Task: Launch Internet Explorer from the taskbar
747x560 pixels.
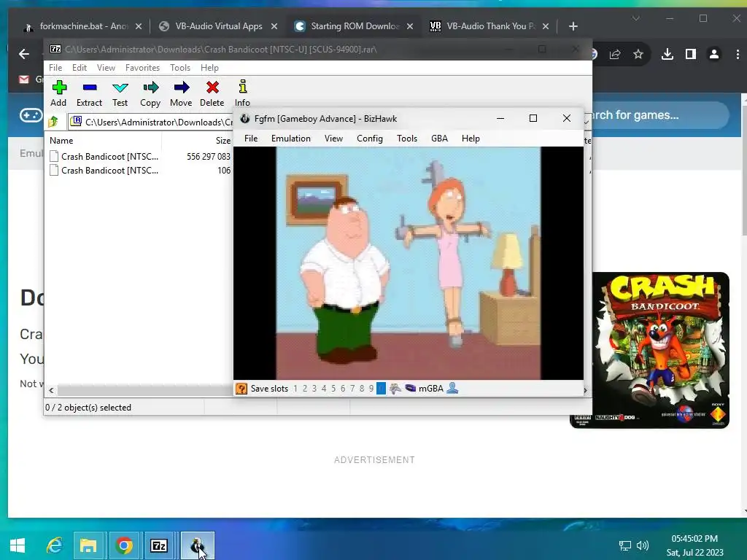Action: pos(54,545)
